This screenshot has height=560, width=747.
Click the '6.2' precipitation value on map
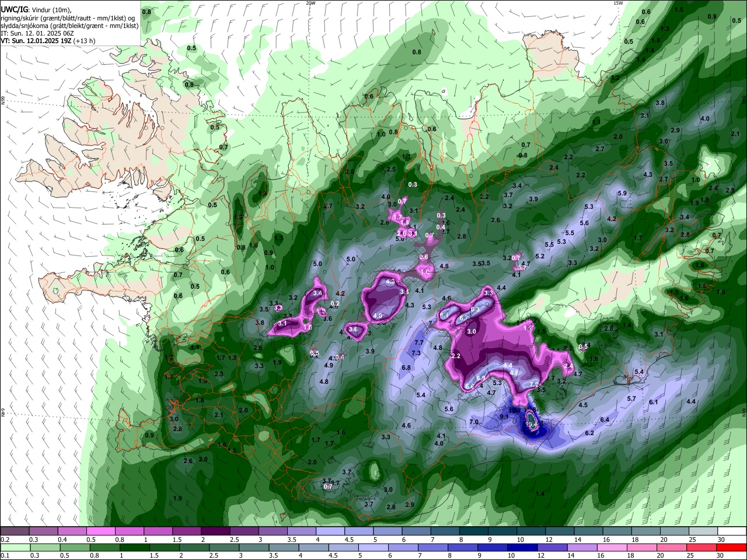(x=589, y=433)
